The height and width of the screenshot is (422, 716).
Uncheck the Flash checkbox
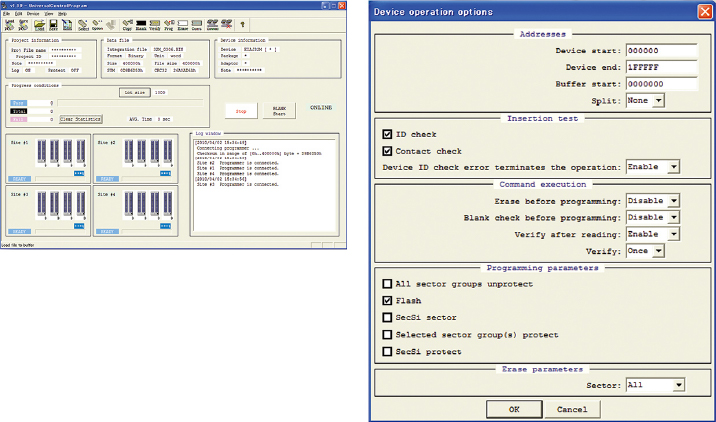(x=387, y=301)
